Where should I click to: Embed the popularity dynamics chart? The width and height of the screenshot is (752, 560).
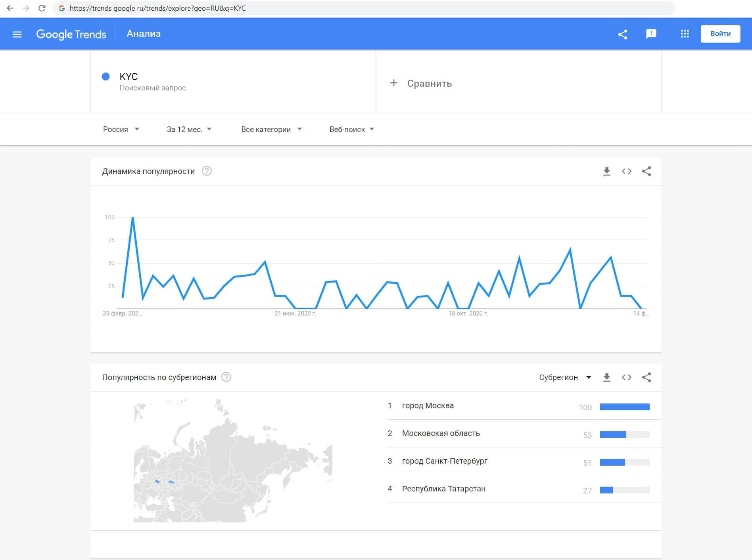(626, 171)
